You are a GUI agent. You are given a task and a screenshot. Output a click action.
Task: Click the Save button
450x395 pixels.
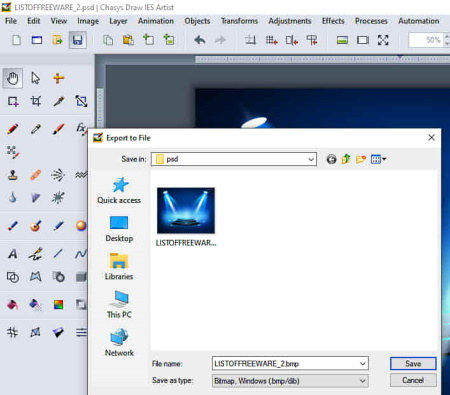click(x=413, y=364)
